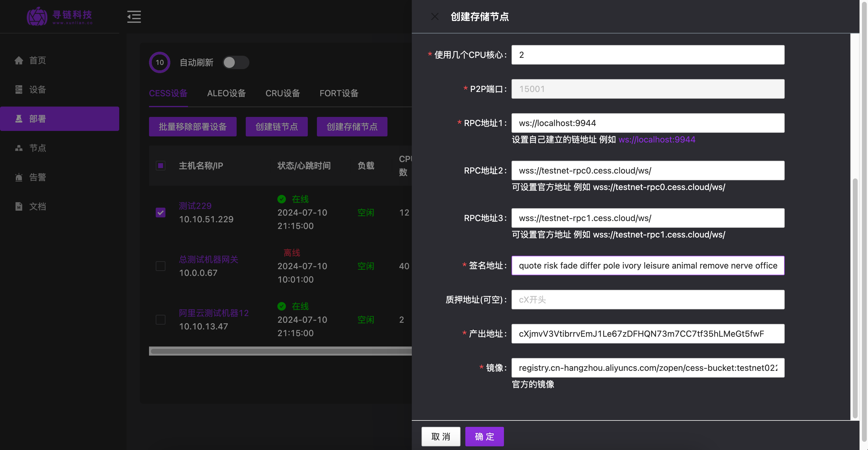Uncheck the 测试229 host row checkbox
This screenshot has width=868, height=450.
(x=160, y=213)
